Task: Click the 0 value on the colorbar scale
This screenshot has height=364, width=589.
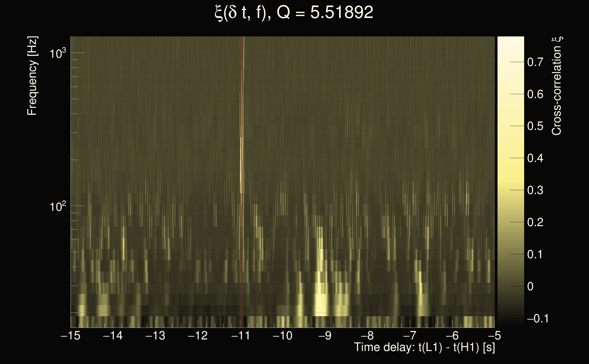Action: click(530, 286)
